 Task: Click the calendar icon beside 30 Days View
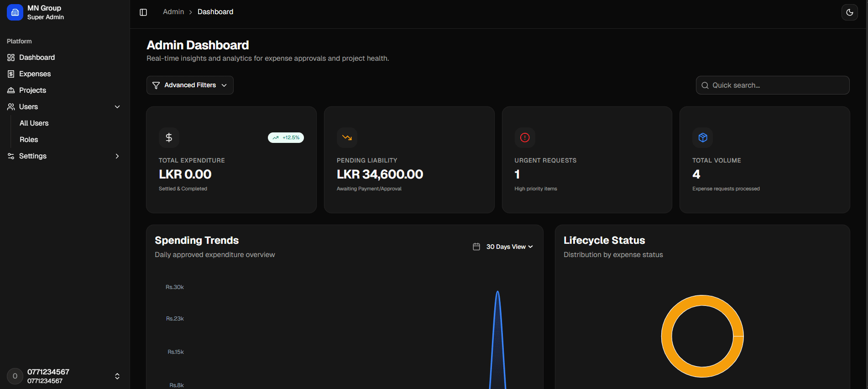(x=476, y=247)
